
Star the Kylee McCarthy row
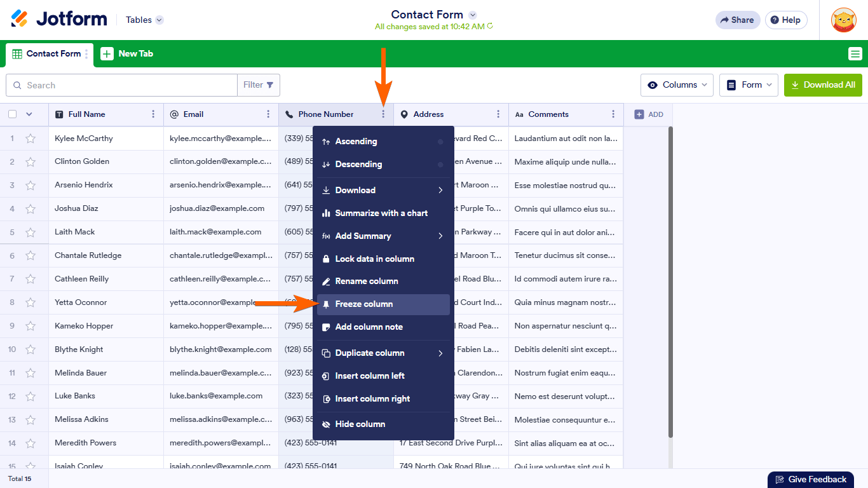tap(31, 139)
